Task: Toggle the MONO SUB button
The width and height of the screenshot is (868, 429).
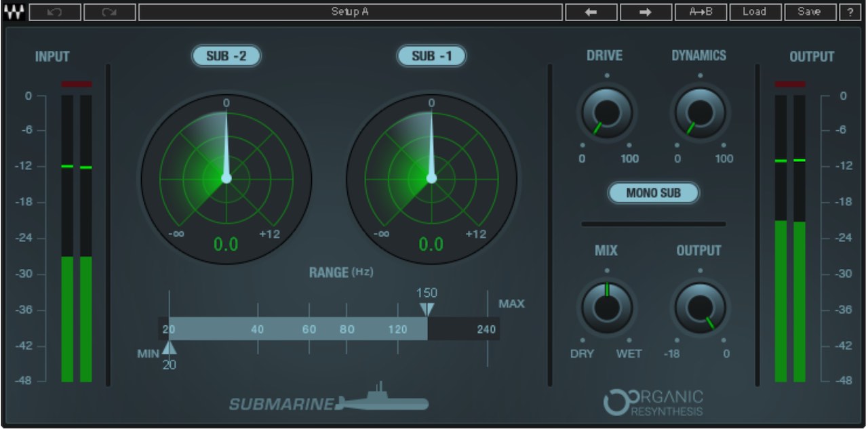Action: tap(653, 192)
